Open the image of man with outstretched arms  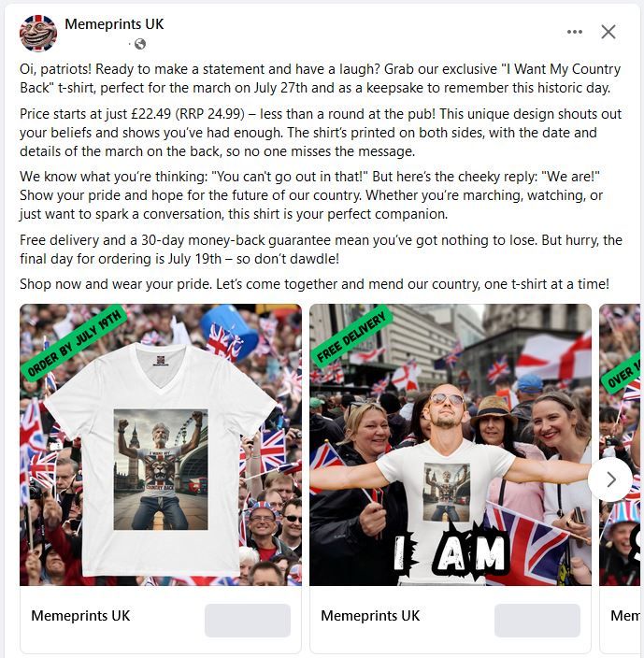[451, 445]
